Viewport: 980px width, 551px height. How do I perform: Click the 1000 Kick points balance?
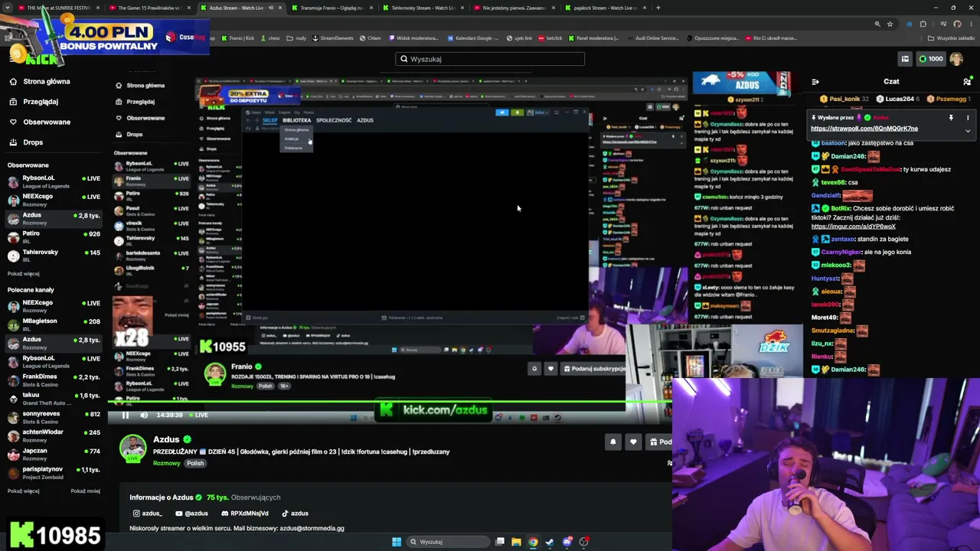coord(930,59)
